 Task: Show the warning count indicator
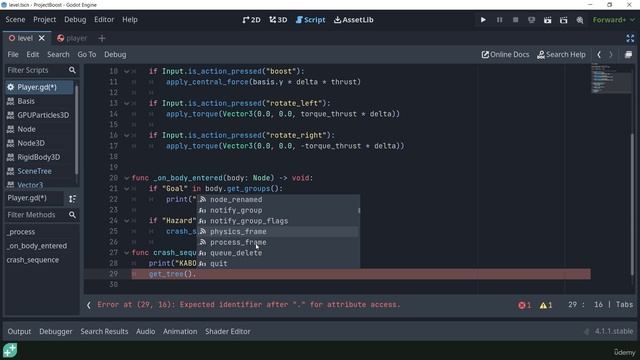[x=546, y=305]
